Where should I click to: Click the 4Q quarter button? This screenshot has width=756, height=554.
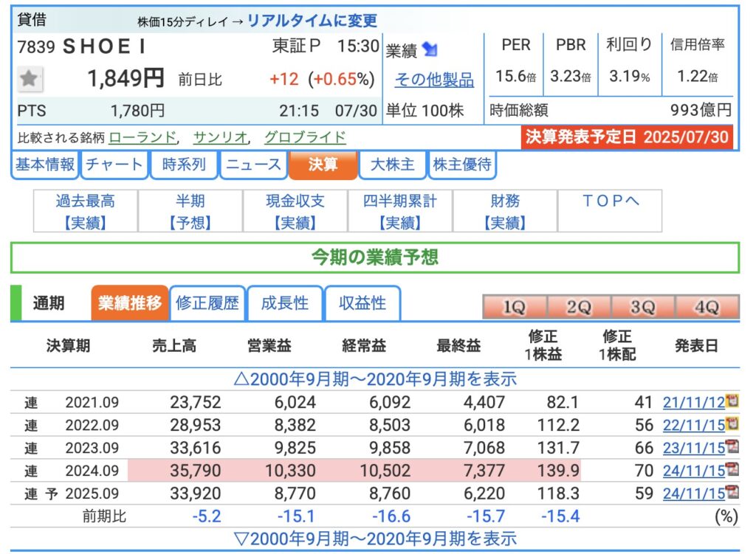coord(707,307)
